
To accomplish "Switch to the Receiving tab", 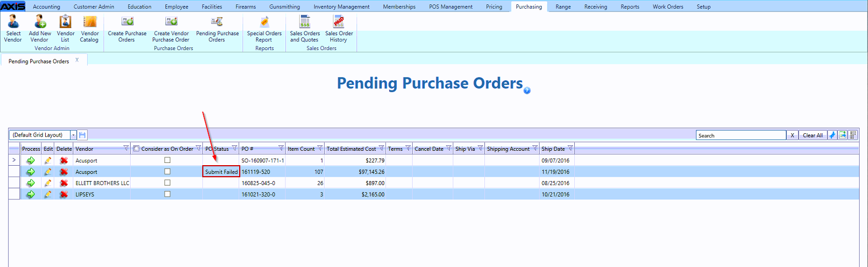I will pyautogui.click(x=596, y=7).
